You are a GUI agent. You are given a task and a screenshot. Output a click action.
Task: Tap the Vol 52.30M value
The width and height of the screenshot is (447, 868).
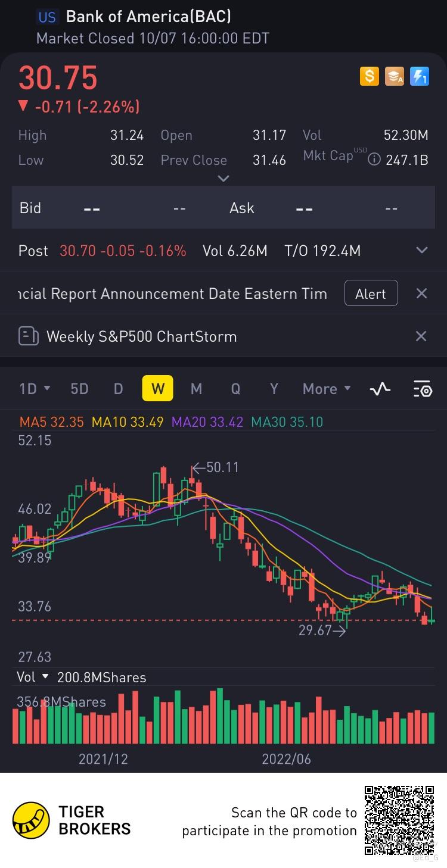click(406, 135)
